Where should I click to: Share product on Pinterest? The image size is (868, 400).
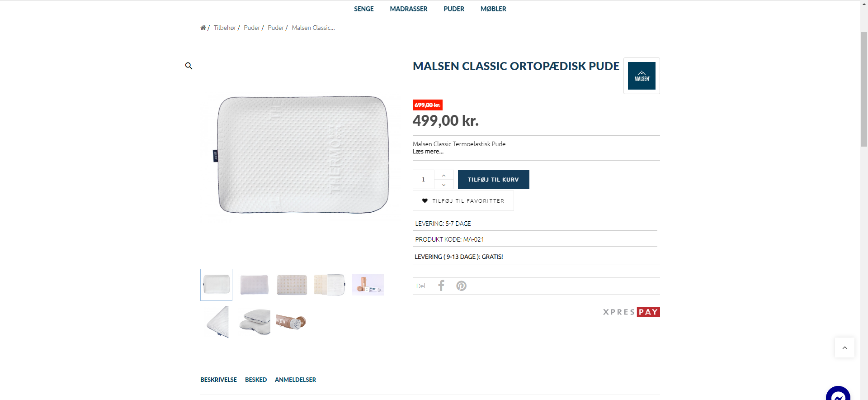(461, 286)
